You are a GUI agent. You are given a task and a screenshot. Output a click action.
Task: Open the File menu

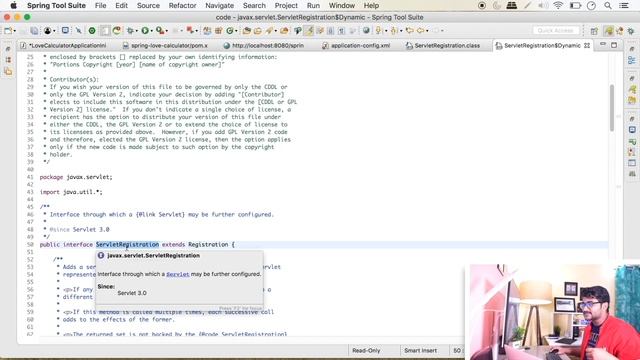click(x=100, y=6)
